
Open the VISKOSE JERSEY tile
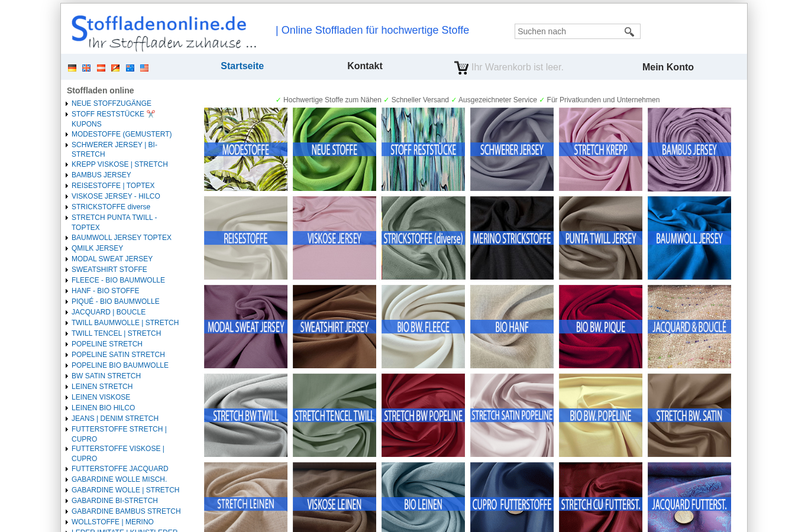point(334,238)
